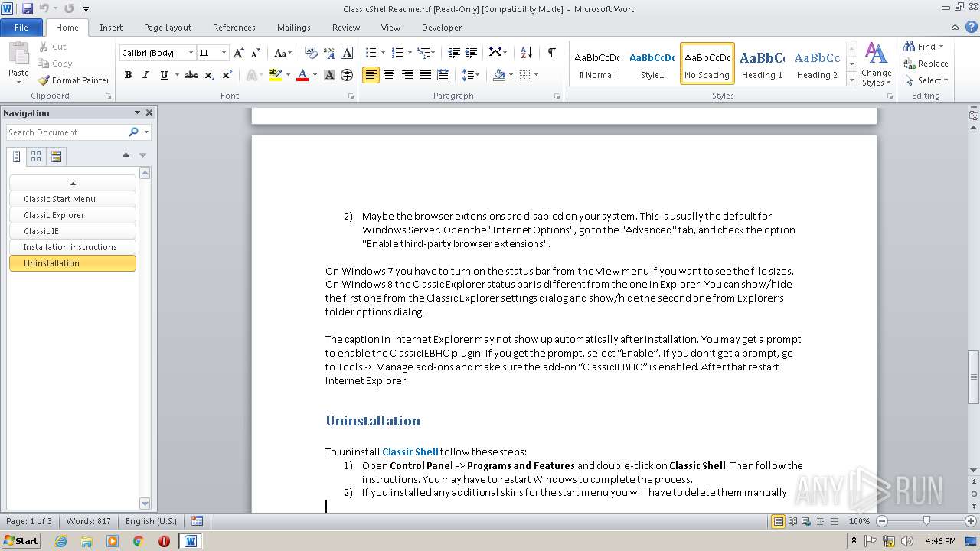This screenshot has height=551, width=980.
Task: Toggle show/hide paragraph marks
Action: pos(551,53)
